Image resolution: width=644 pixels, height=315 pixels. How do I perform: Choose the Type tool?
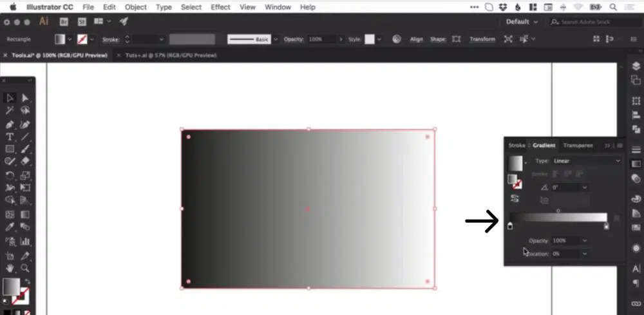10,137
